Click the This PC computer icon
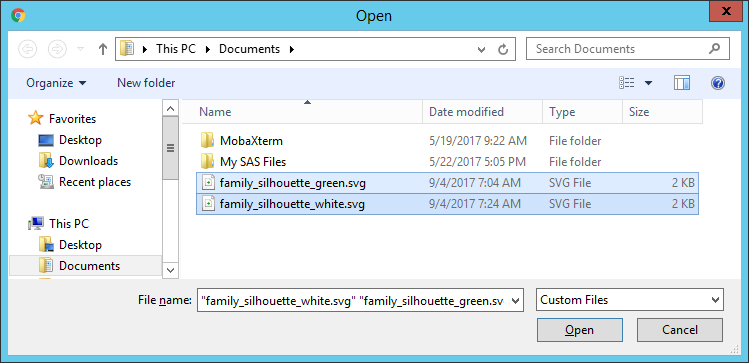This screenshot has width=749, height=363. pos(36,224)
